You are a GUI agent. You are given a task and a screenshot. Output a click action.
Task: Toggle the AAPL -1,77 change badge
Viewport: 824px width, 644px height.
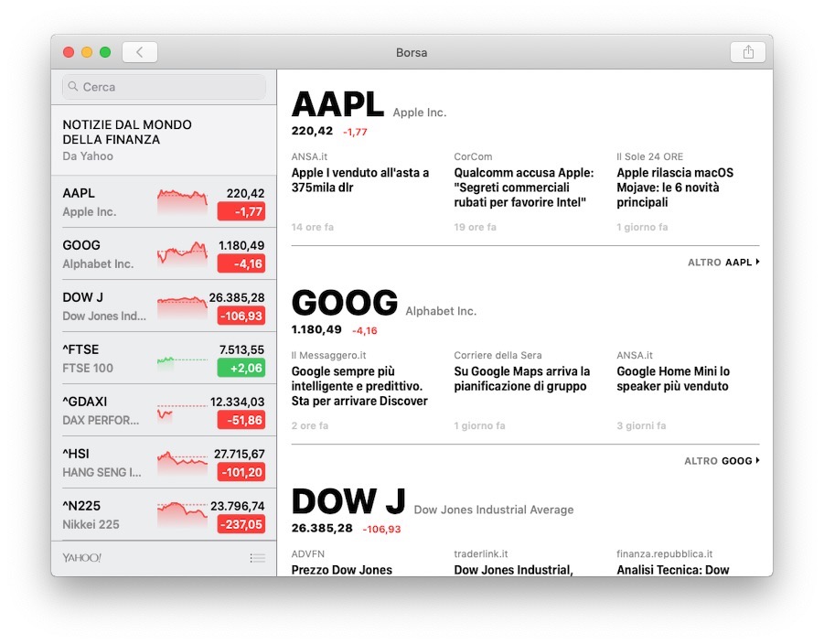[241, 211]
